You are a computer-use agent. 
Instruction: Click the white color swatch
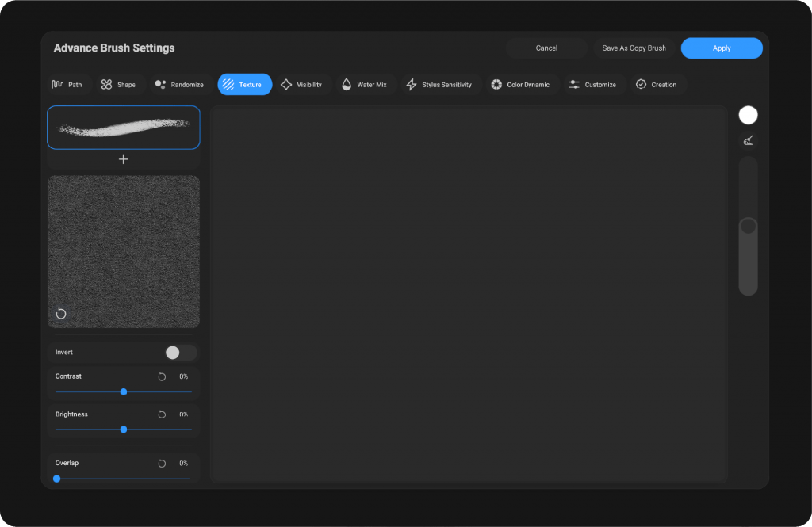pos(748,116)
